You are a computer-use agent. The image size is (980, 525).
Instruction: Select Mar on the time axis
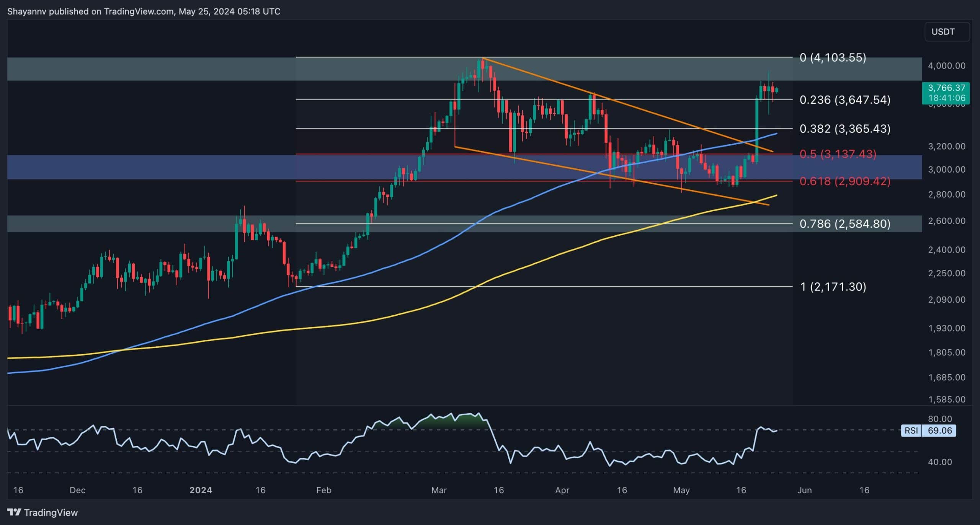pos(439,490)
